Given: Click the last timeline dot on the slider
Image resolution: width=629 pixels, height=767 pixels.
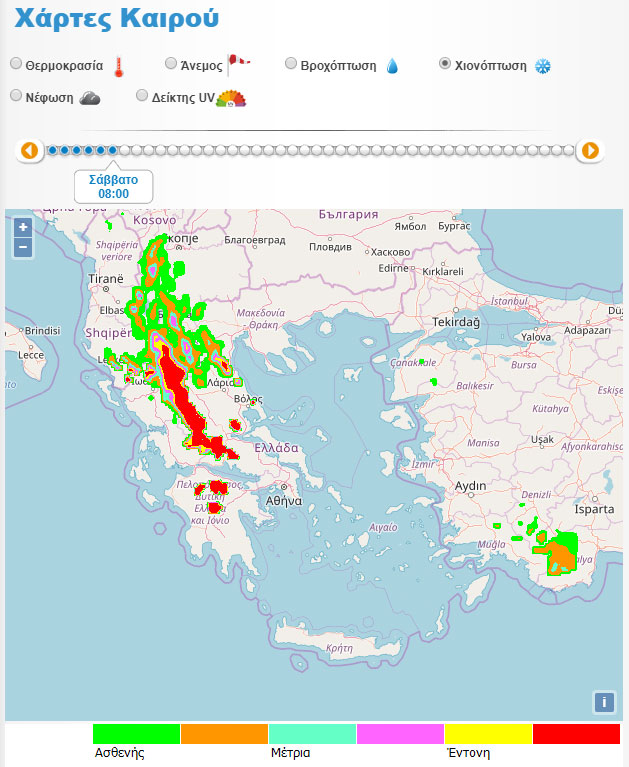Looking at the screenshot, I should pos(569,150).
